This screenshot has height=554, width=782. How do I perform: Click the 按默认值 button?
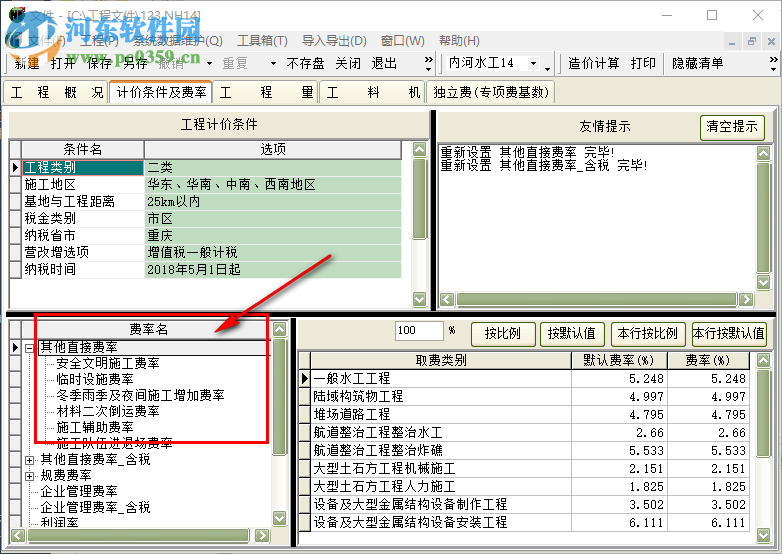572,334
